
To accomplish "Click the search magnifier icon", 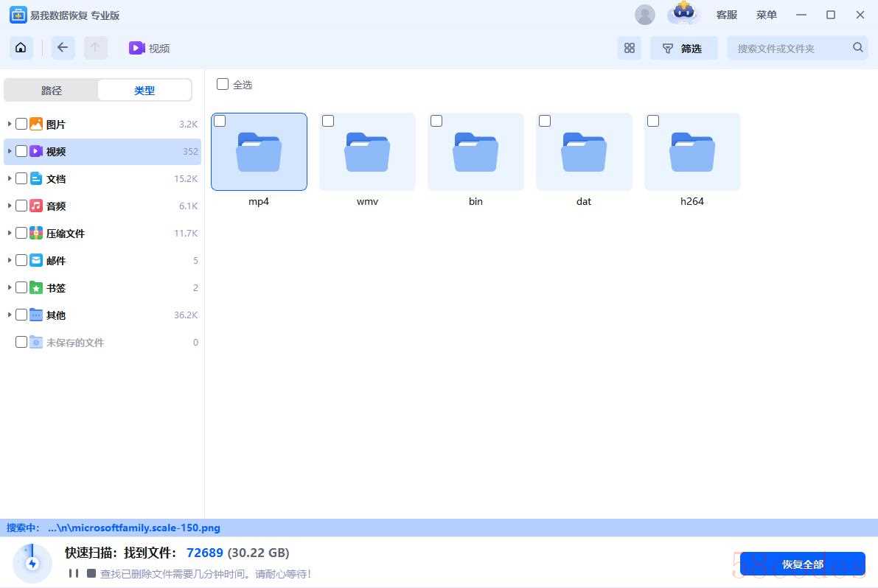I will (x=857, y=48).
